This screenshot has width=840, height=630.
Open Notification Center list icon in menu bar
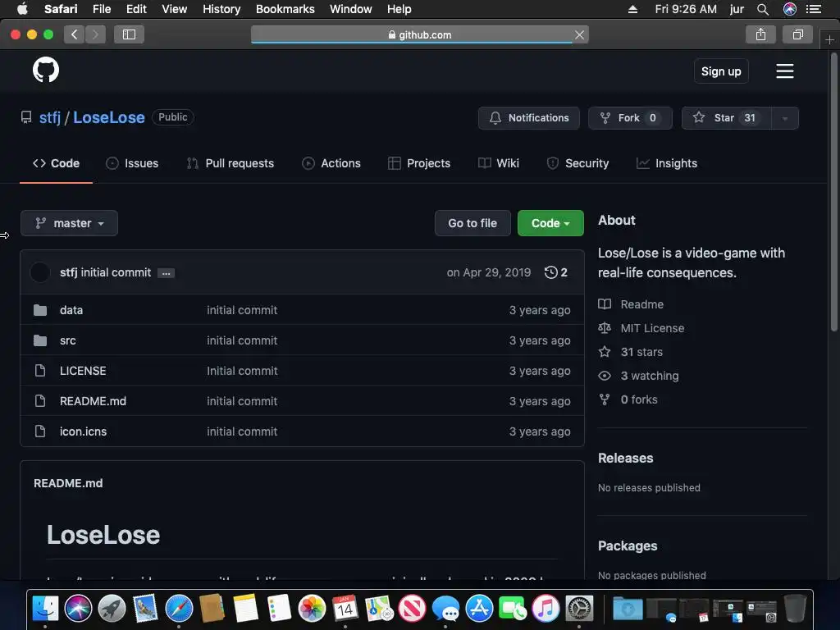pos(813,9)
